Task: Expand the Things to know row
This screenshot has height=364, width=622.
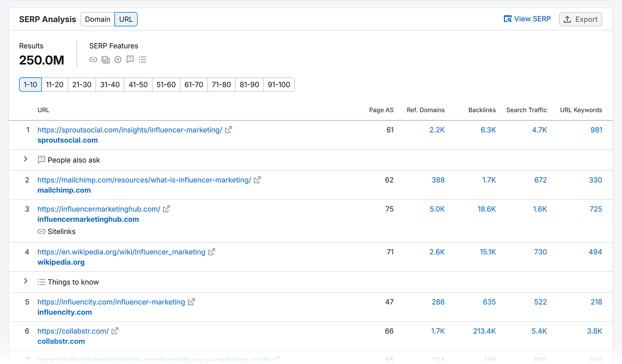Action: (26, 281)
